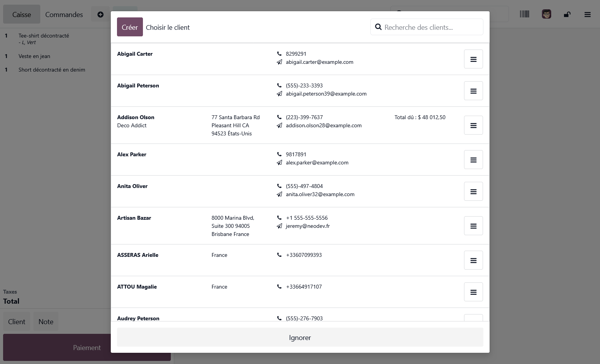This screenshot has height=364, width=600.
Task: Open edit details for ATTOU Magalie
Action: pyautogui.click(x=473, y=292)
